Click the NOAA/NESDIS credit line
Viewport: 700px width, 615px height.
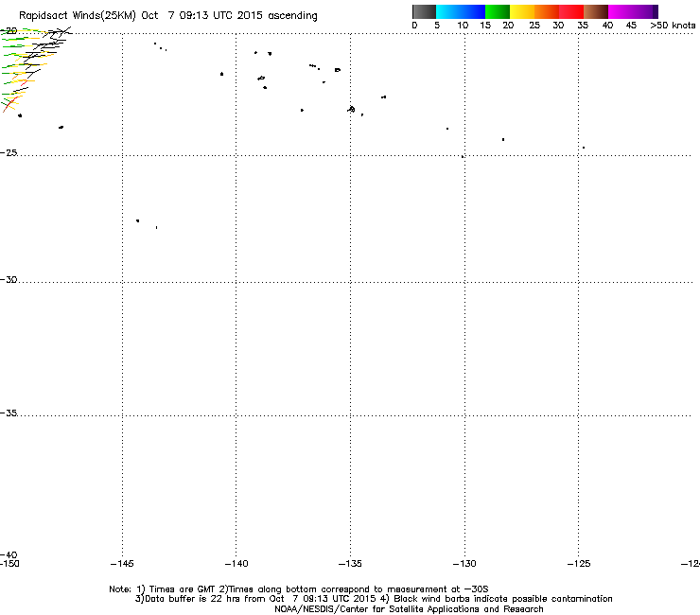point(409,609)
